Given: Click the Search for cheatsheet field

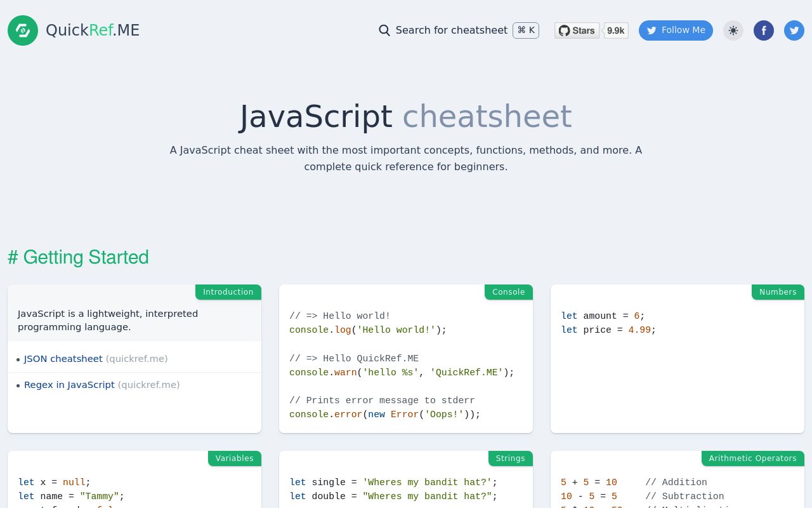Looking at the screenshot, I should tap(452, 30).
